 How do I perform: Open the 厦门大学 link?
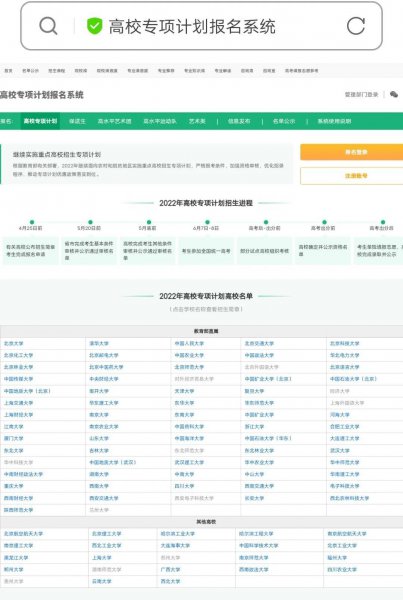click(14, 438)
